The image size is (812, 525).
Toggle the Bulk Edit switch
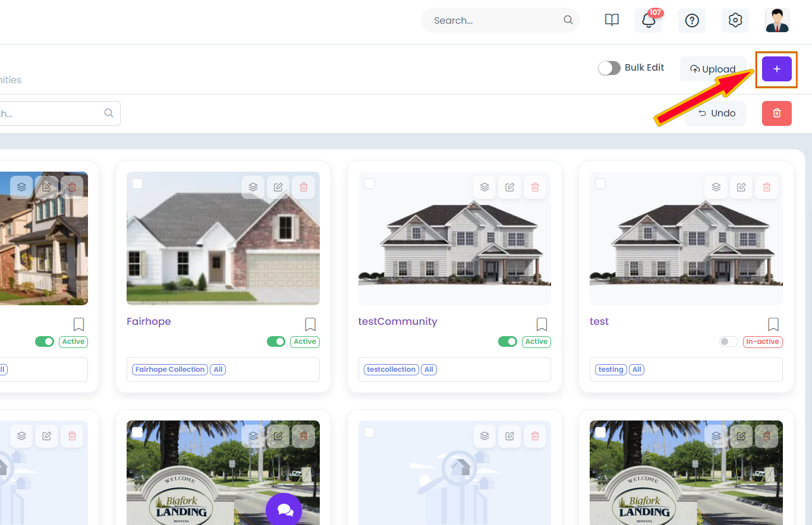coord(609,68)
